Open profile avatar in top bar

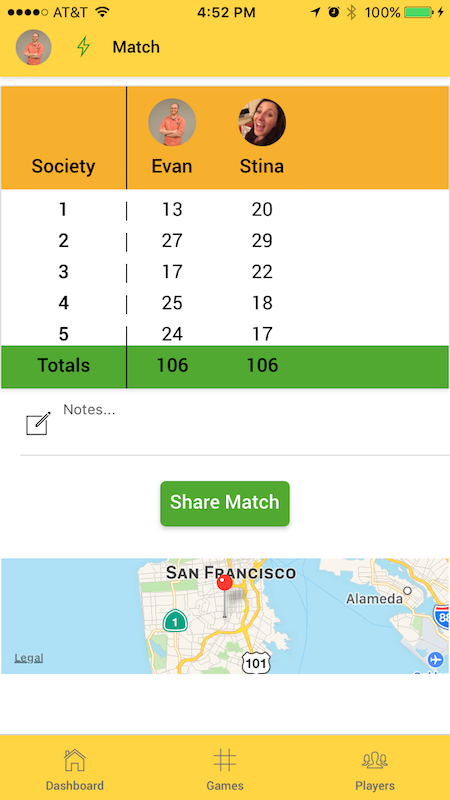pyautogui.click(x=34, y=47)
